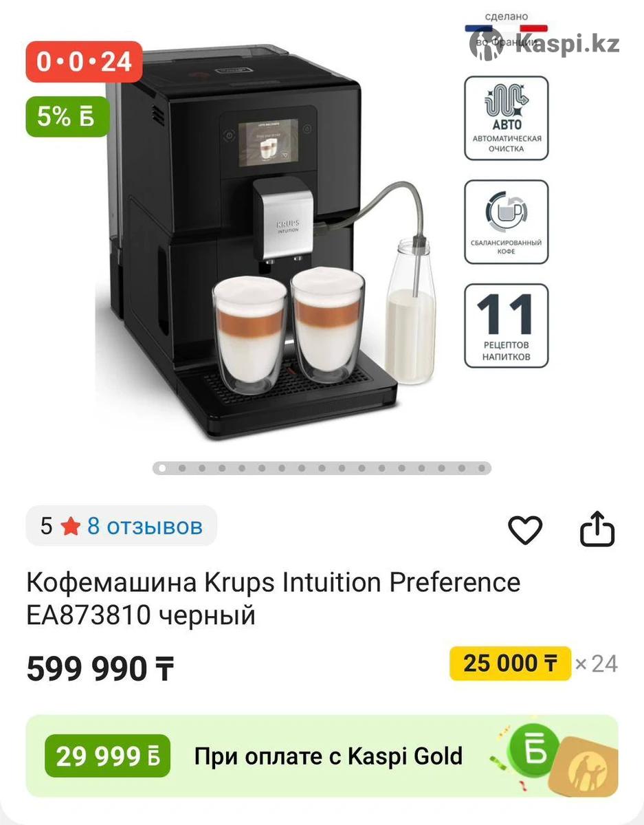Viewport: 644px width, 825px height.
Task: Tap the red 0·0·24 installment badge
Action: point(84,62)
